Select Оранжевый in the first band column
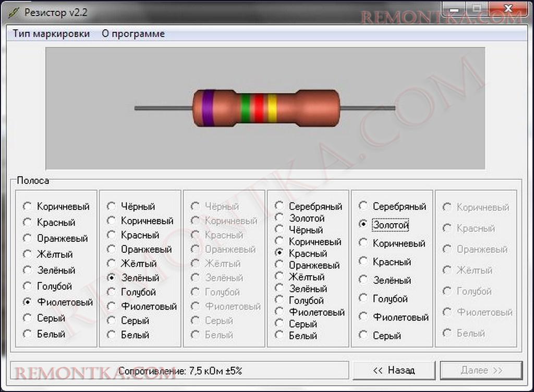This screenshot has height=392, width=534. pyautogui.click(x=27, y=238)
